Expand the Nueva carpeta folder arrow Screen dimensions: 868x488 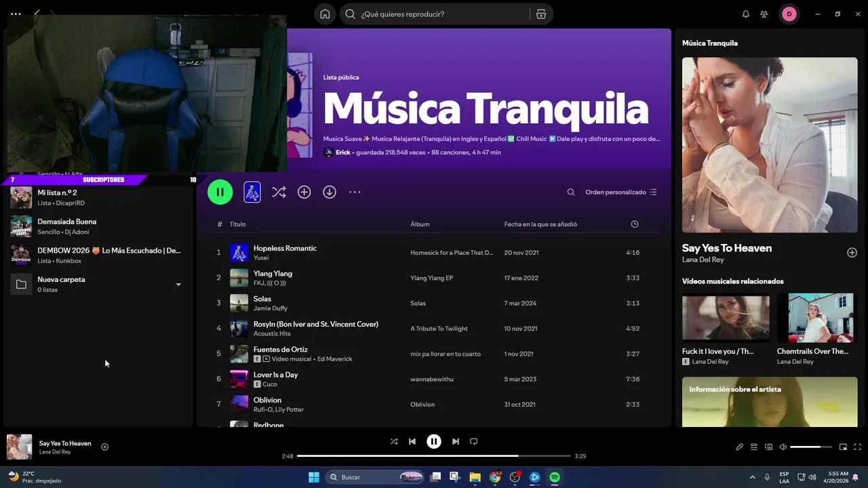point(178,285)
